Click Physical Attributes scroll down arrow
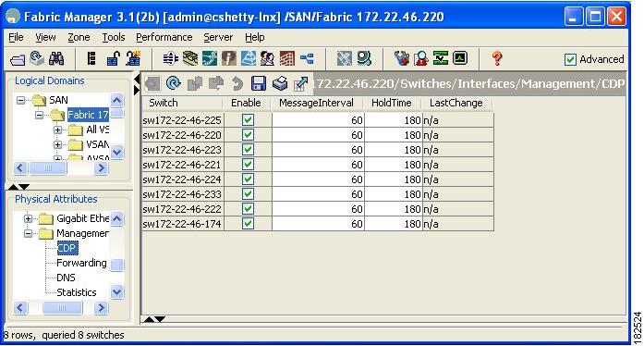 point(117,292)
